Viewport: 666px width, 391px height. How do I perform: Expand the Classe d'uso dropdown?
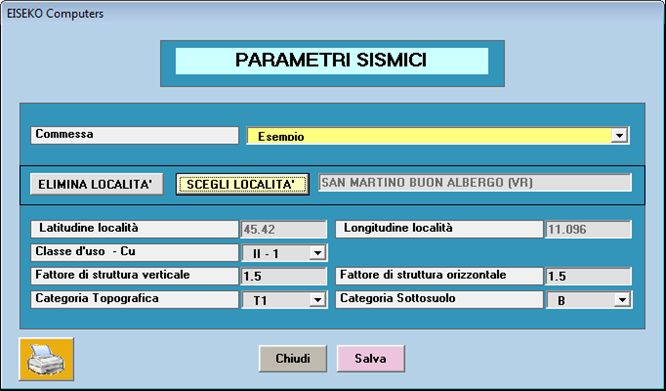click(x=317, y=253)
